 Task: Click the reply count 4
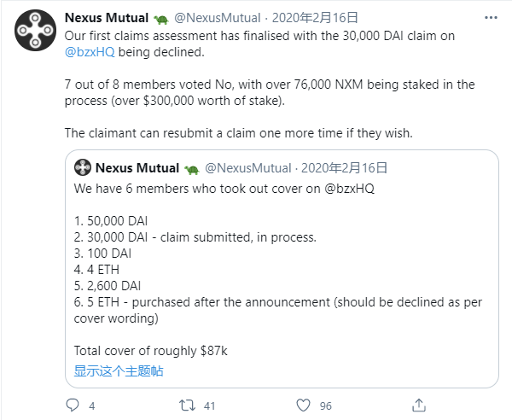coord(91,405)
